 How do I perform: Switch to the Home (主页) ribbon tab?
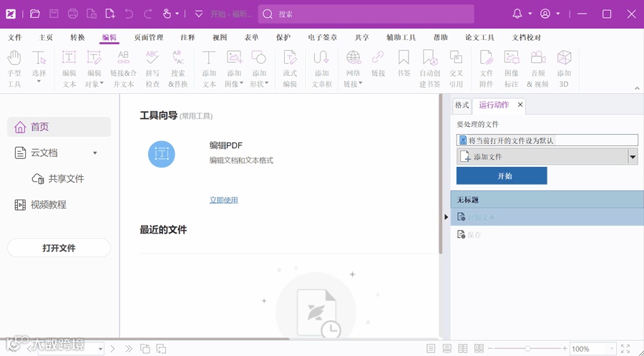pos(46,37)
